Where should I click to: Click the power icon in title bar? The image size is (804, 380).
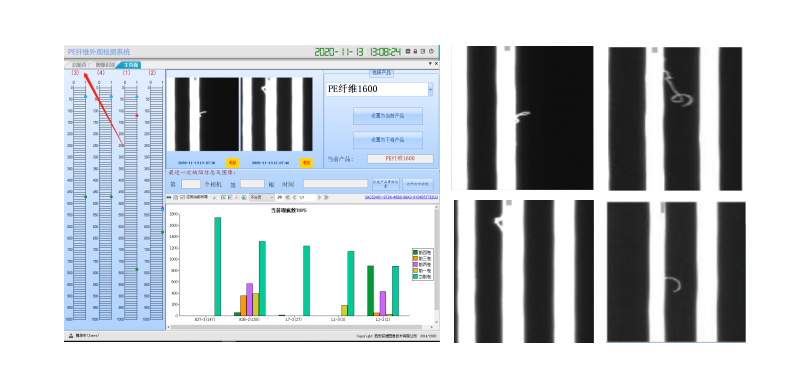[431, 51]
